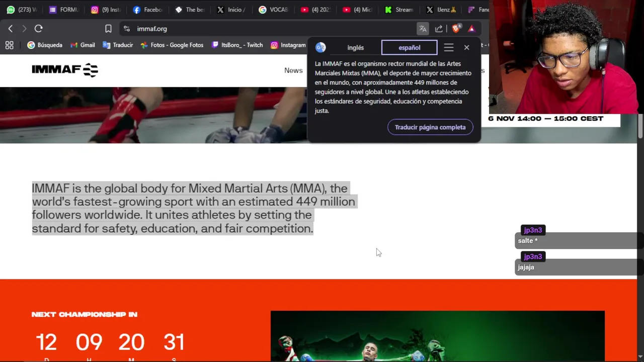This screenshot has height=362, width=644.
Task: Click the countdown hours value 09
Action: tap(89, 342)
